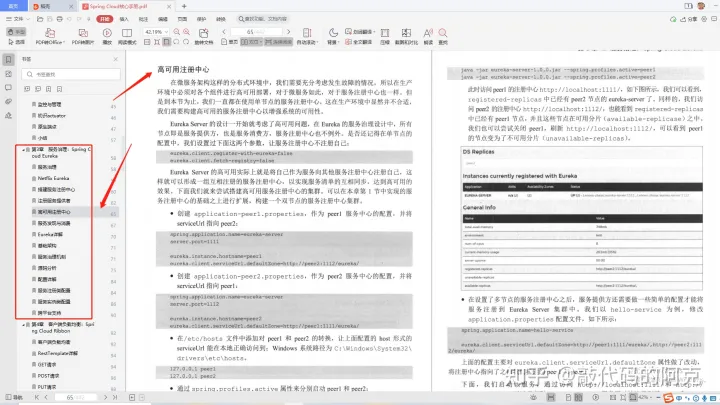The image size is (720, 405).
Task: Expand the Background dropdown arrow
Action: click(x=338, y=42)
